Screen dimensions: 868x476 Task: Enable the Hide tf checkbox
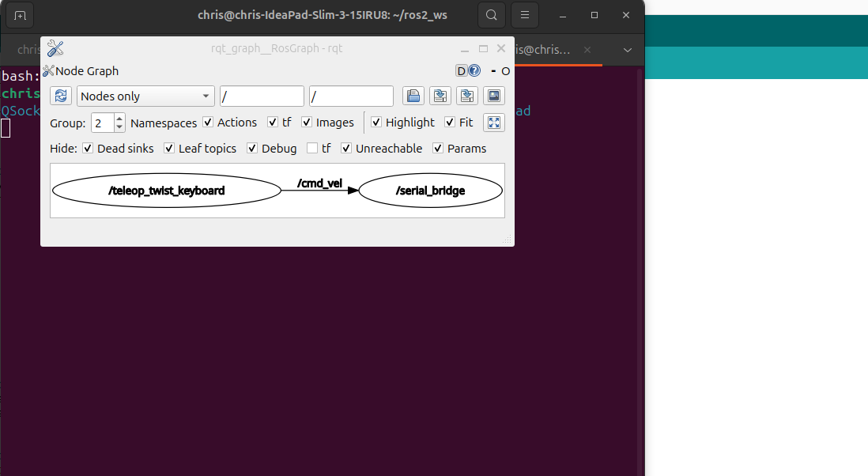pyautogui.click(x=312, y=149)
